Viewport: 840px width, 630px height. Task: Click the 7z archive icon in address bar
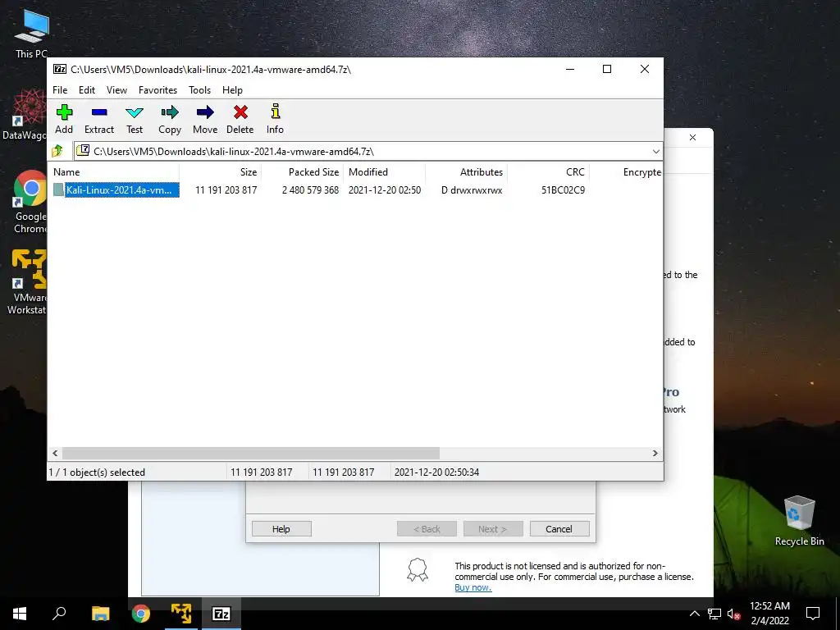(x=83, y=151)
